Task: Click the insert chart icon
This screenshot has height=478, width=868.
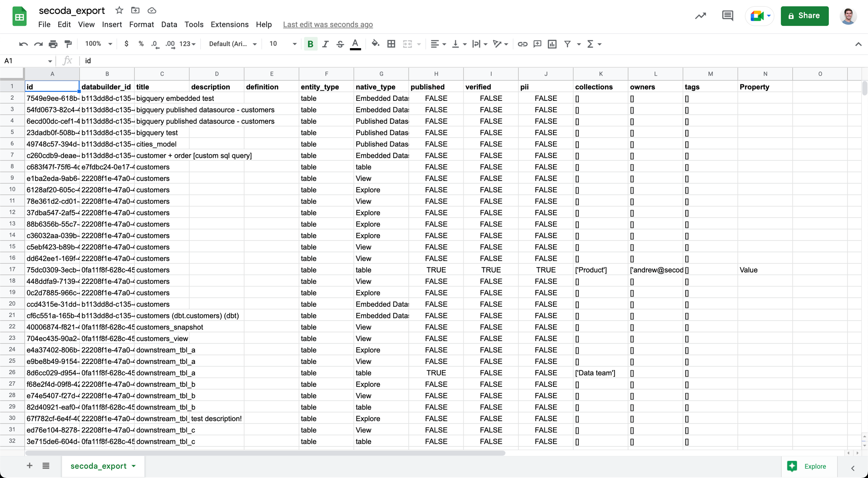Action: click(552, 44)
